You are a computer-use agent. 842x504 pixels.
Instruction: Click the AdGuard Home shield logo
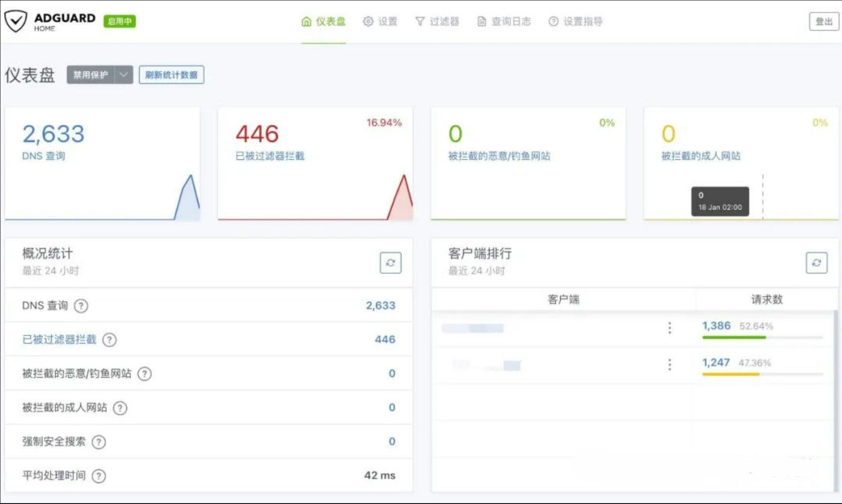(x=16, y=21)
